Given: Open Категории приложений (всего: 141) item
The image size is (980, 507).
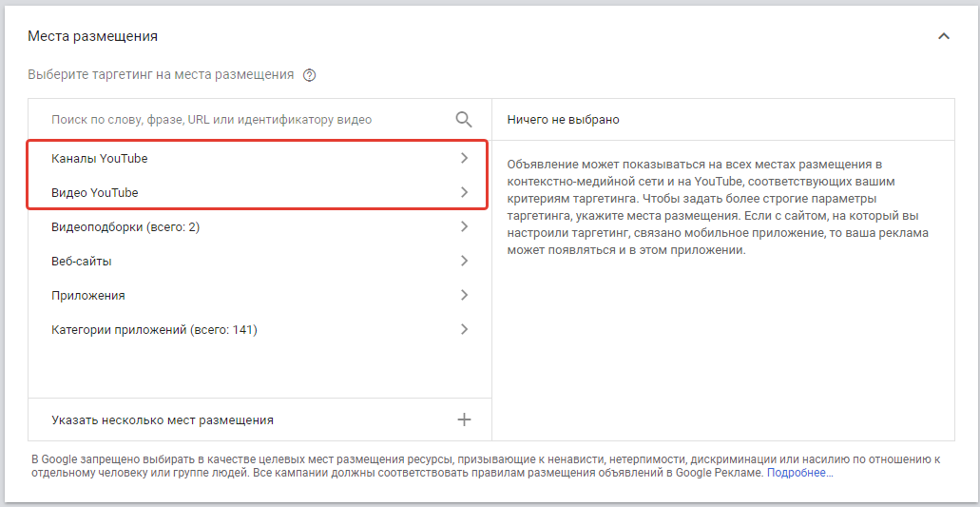Looking at the screenshot, I should point(259,329).
